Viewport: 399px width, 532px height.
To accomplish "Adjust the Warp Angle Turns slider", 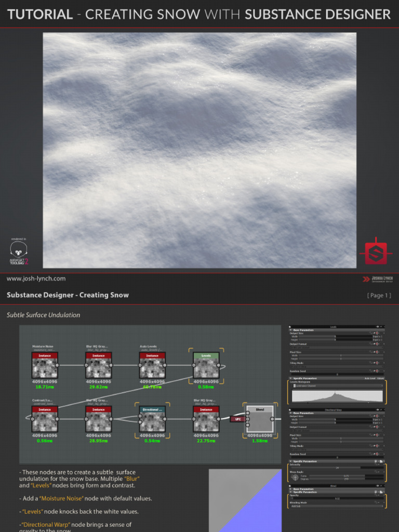I will coord(347,476).
